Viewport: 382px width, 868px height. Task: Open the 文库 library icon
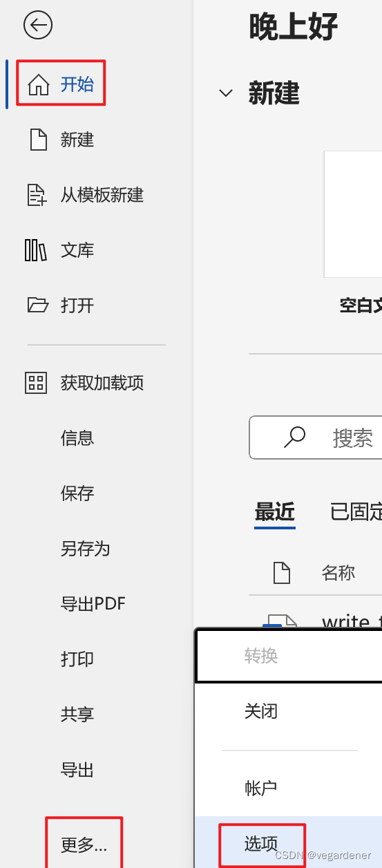(36, 250)
